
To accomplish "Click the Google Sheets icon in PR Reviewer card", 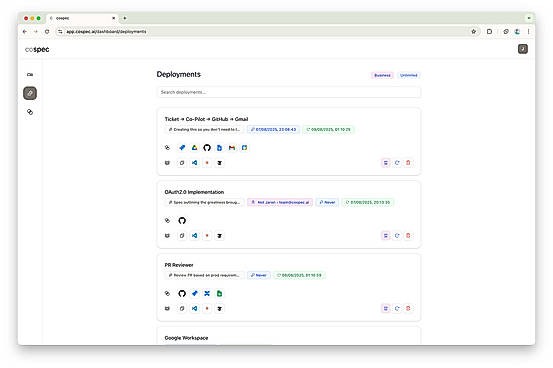I will click(219, 294).
